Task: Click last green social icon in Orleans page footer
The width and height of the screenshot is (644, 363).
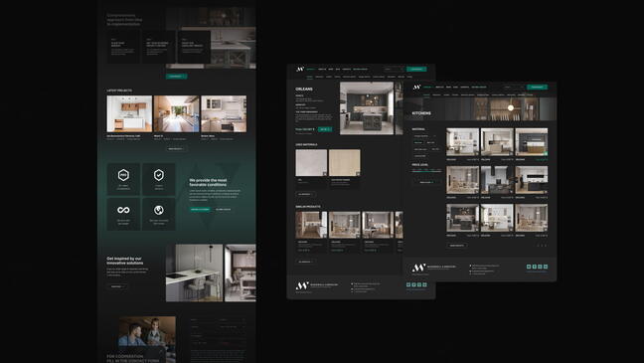Action: [424, 284]
